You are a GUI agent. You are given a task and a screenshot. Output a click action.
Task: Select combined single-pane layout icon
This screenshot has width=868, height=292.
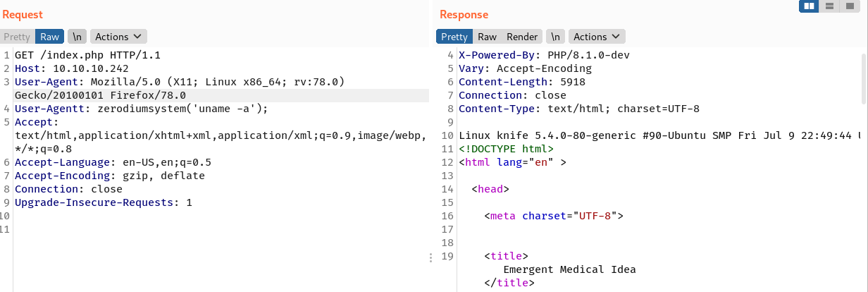(x=850, y=6)
